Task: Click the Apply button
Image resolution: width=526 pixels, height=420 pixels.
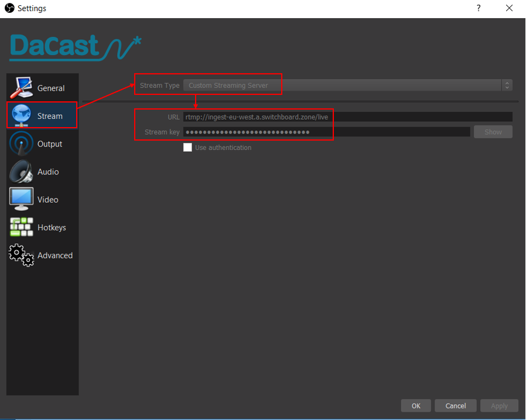Action: click(499, 405)
